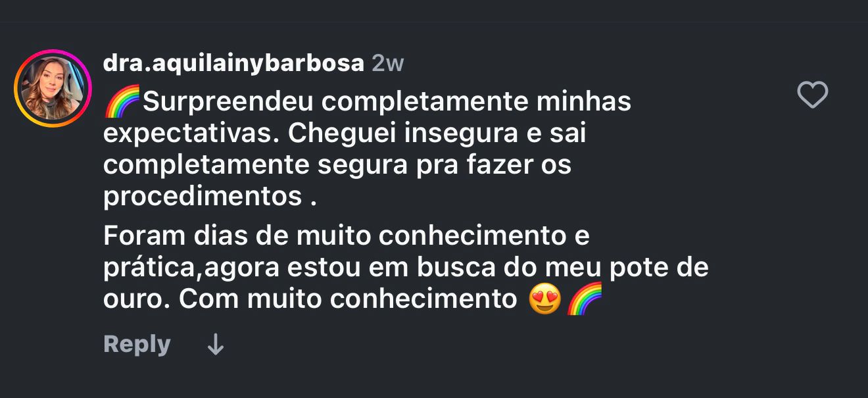Click the word procedimentos
Viewport: 868px width, 398px height.
[x=203, y=197]
